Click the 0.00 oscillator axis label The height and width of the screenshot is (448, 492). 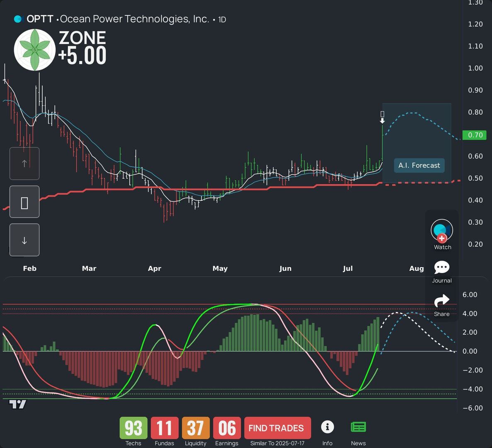470,351
